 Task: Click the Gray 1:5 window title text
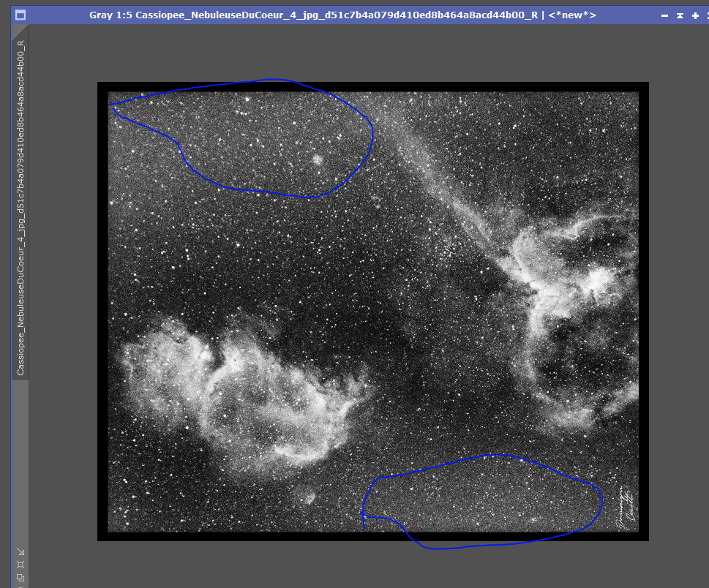pos(342,15)
